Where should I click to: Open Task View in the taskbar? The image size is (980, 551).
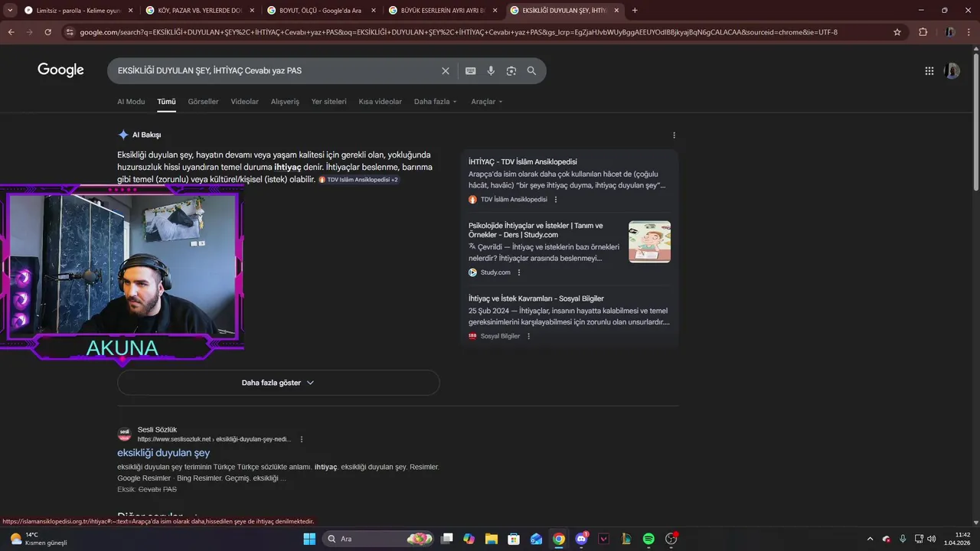(447, 539)
